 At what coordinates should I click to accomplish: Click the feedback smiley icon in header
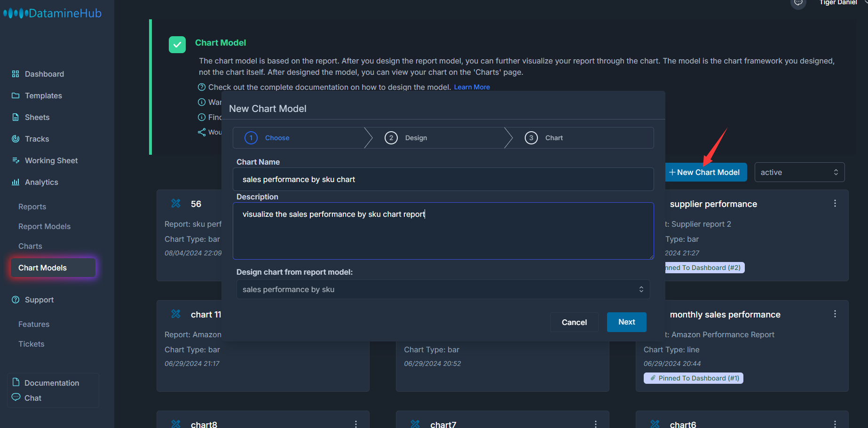click(798, 3)
